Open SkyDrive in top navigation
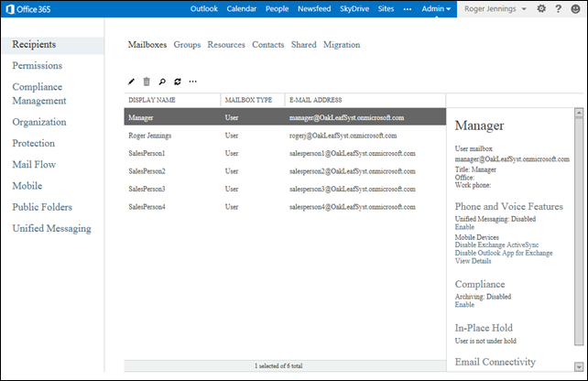This screenshot has width=588, height=381. click(354, 8)
